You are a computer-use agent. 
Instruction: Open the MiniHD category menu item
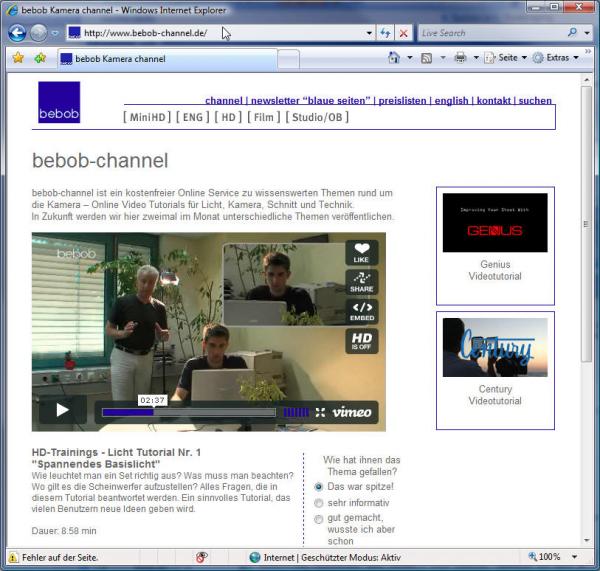click(147, 117)
